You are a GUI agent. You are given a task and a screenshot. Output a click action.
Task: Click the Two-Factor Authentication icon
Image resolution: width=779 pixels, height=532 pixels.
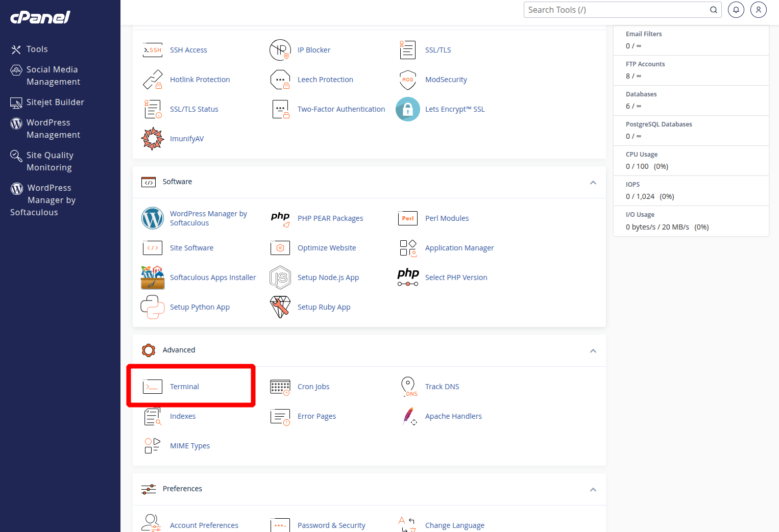point(280,109)
